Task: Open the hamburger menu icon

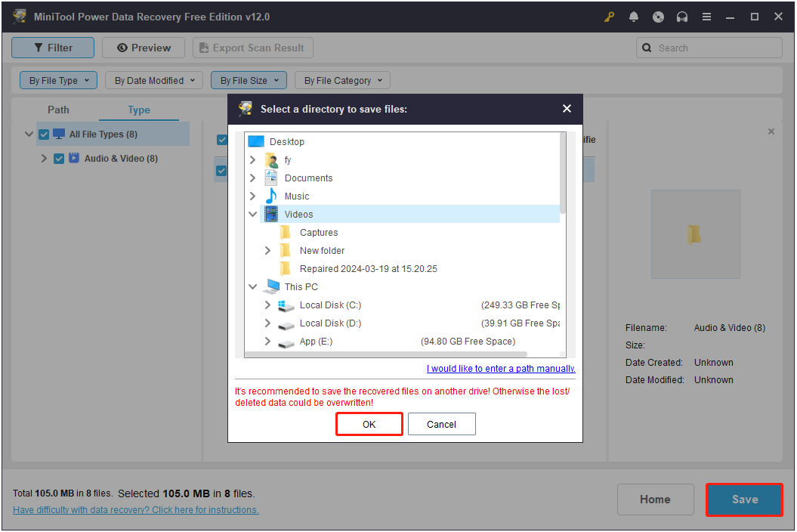Action: point(706,17)
